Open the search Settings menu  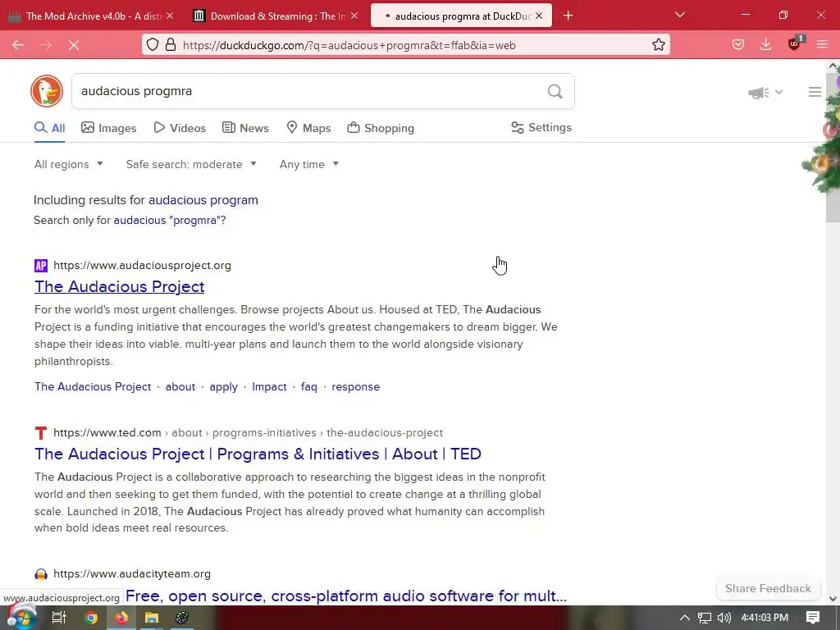pos(541,127)
